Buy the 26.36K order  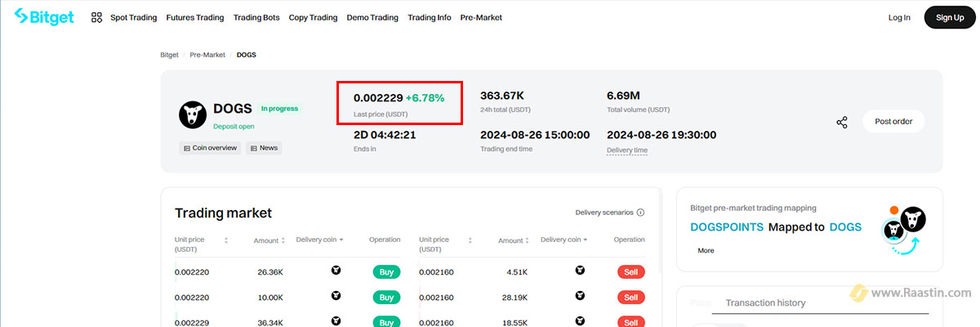tap(386, 272)
